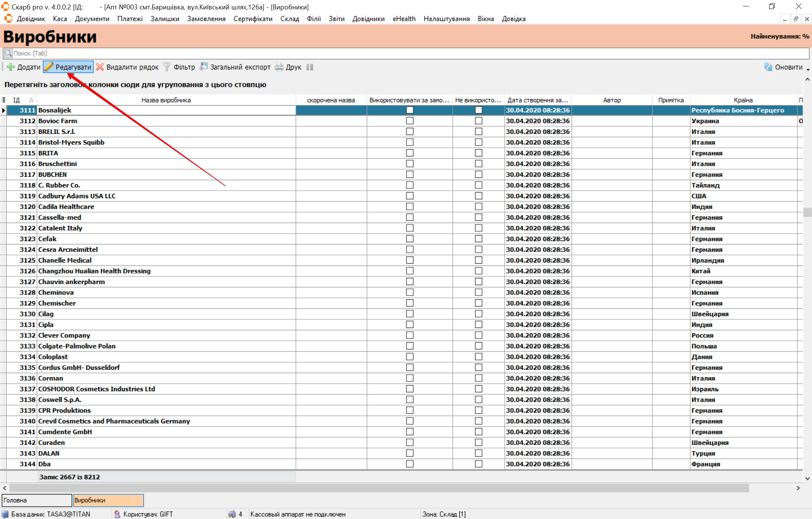Click Назва виробника column header
Viewport: 812px width, 519px height.
click(166, 100)
